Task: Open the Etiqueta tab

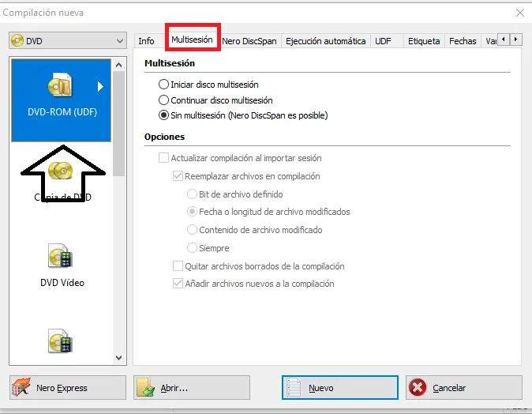Action: tap(424, 41)
